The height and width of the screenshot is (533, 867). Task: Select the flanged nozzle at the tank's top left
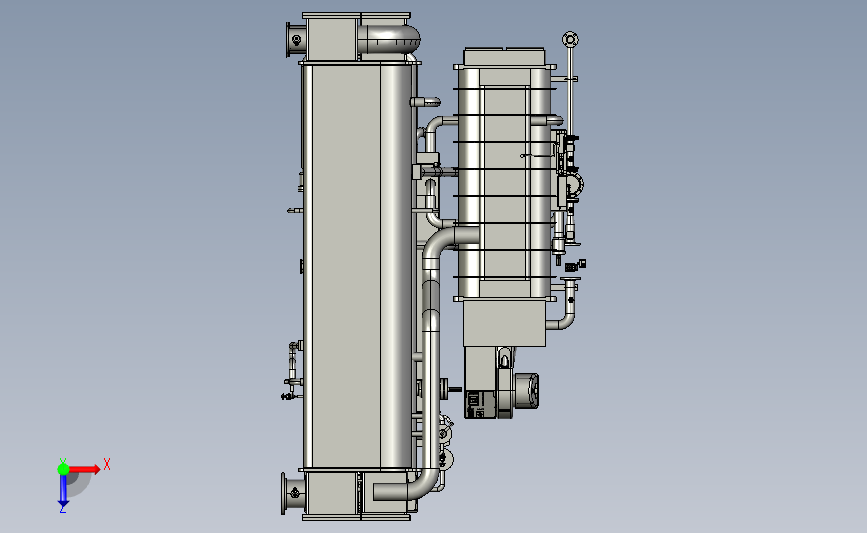[295, 39]
